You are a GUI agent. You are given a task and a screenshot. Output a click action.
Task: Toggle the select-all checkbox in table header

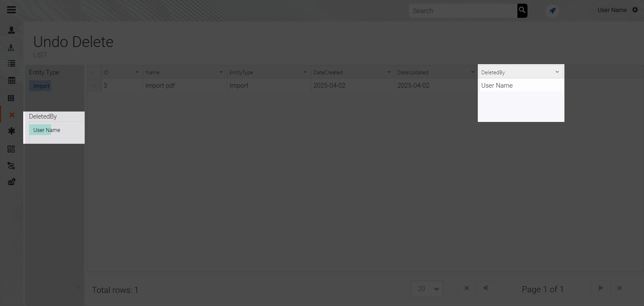tap(94, 72)
